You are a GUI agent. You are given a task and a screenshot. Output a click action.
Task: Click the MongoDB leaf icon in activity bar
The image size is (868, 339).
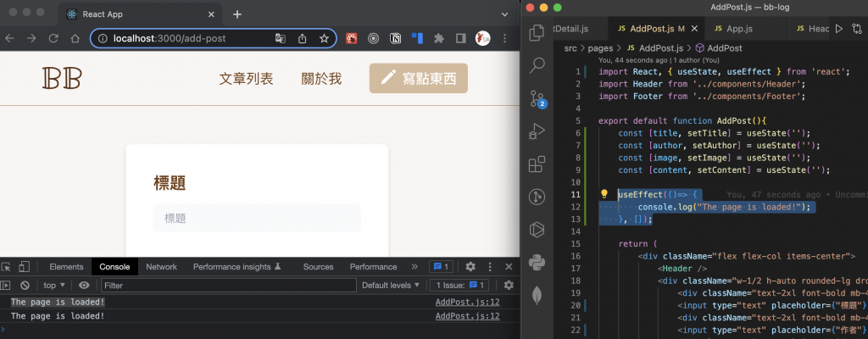pyautogui.click(x=537, y=295)
